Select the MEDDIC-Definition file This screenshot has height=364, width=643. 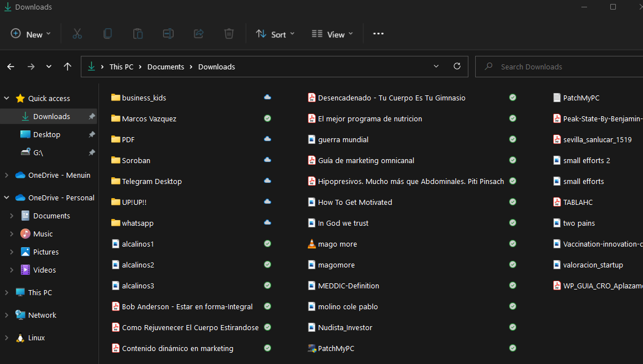[x=344, y=286]
